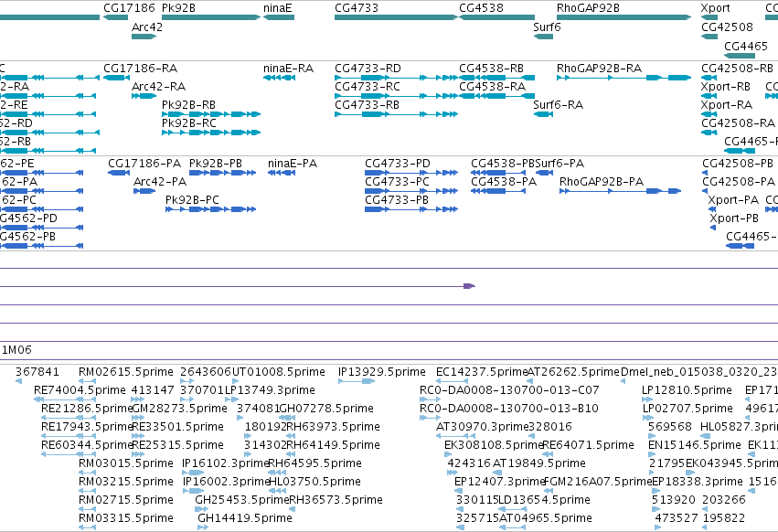Image resolution: width=778 pixels, height=532 pixels.
Task: Select EST RH63973.5prime
Action: coord(334,427)
